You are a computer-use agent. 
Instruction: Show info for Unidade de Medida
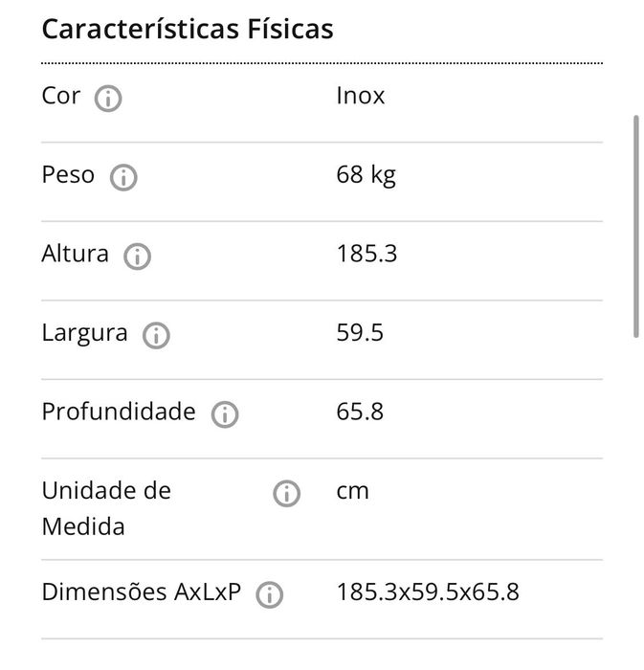[x=286, y=494]
